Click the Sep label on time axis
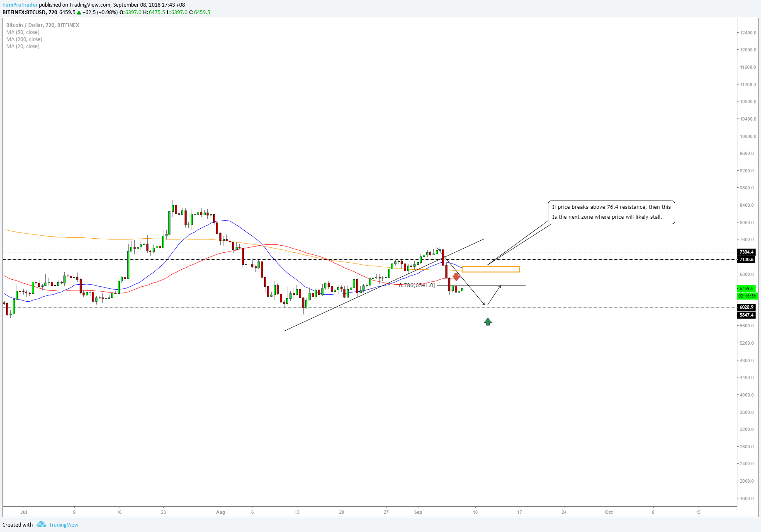 click(x=418, y=512)
